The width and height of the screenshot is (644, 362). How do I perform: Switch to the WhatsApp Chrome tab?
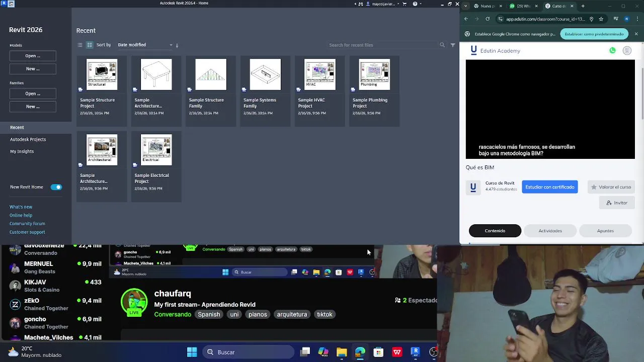click(523, 6)
